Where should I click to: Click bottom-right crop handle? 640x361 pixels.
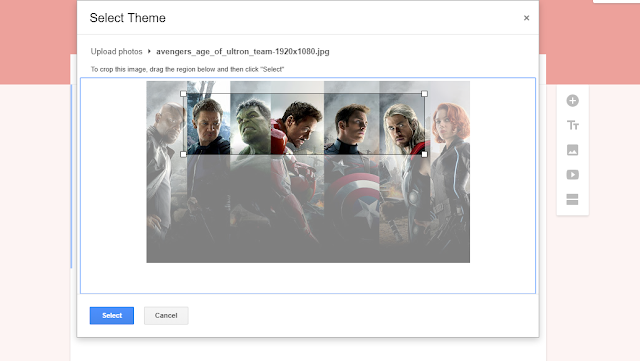coord(424,154)
